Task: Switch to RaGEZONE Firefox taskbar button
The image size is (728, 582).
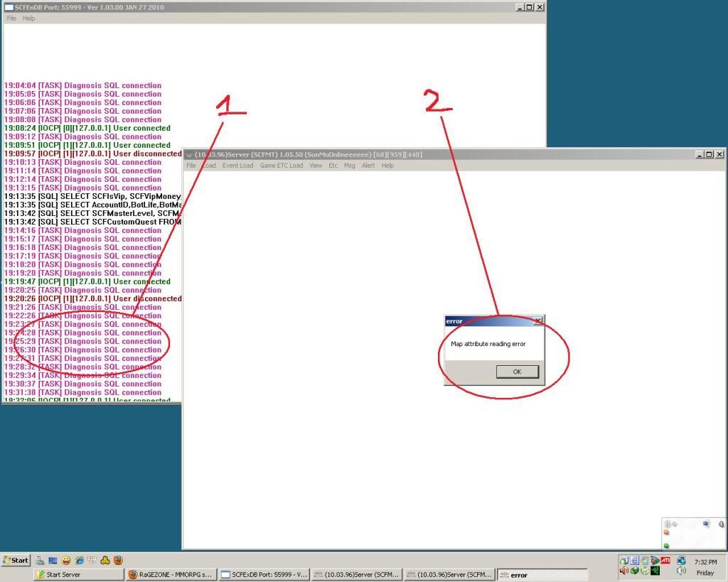Action: pyautogui.click(x=171, y=575)
